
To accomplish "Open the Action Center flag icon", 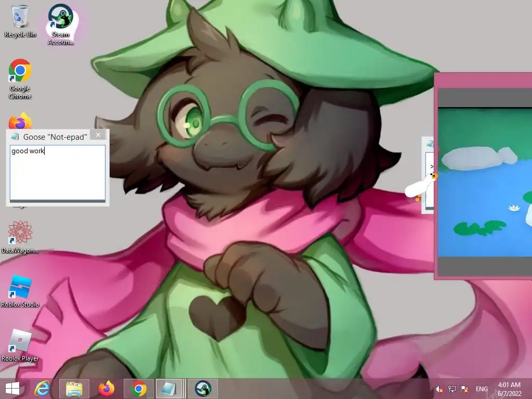I will point(464,389).
